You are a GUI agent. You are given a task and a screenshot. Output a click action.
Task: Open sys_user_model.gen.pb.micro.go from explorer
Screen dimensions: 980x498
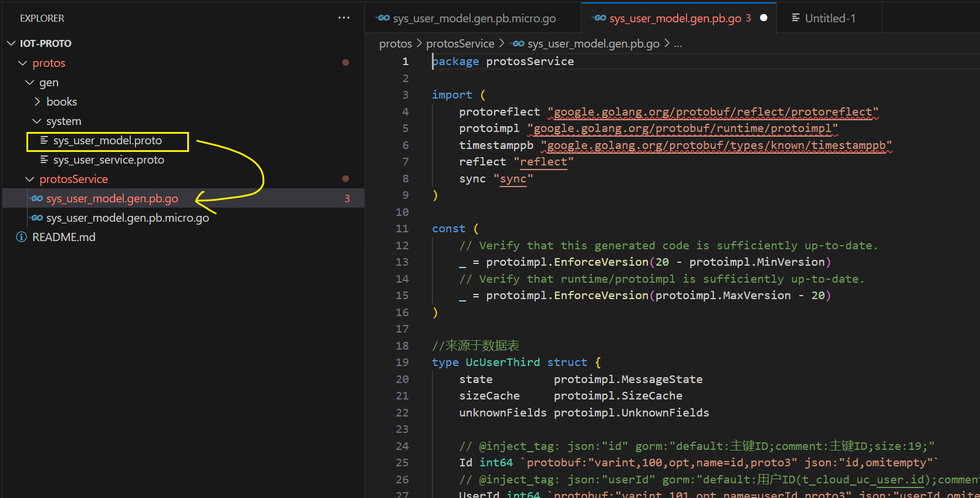coord(127,218)
